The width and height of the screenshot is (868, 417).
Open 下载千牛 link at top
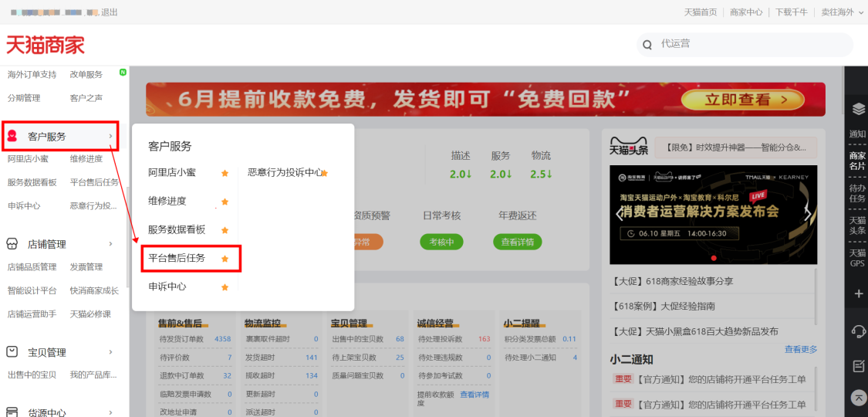(791, 12)
